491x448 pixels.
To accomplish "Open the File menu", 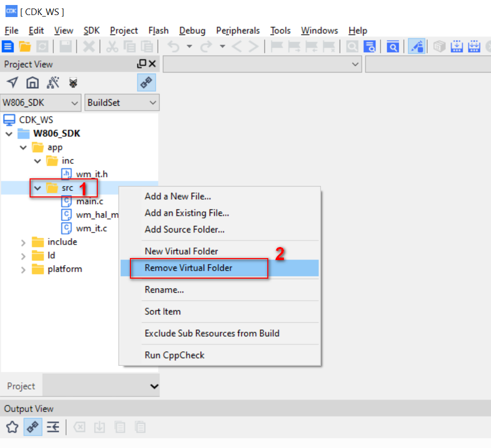I will pos(12,31).
